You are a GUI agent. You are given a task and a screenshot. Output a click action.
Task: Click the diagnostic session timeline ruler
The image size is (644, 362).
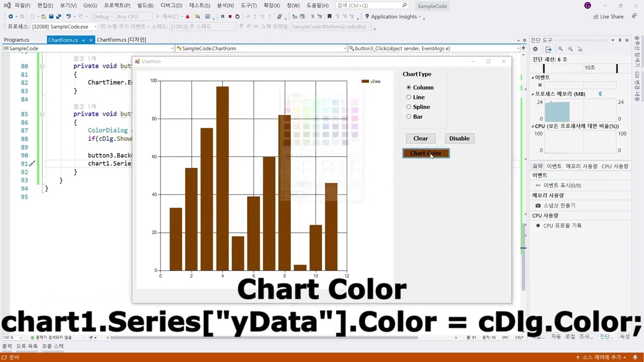[580, 68]
